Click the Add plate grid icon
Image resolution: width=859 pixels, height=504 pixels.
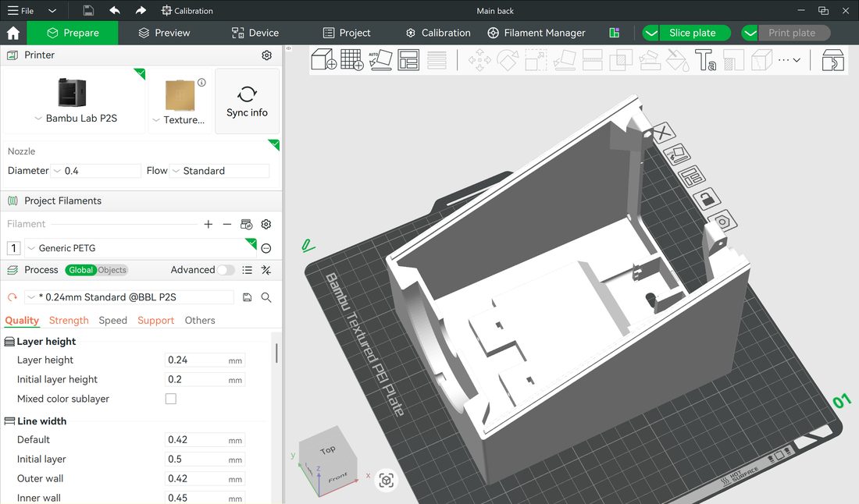click(x=351, y=59)
